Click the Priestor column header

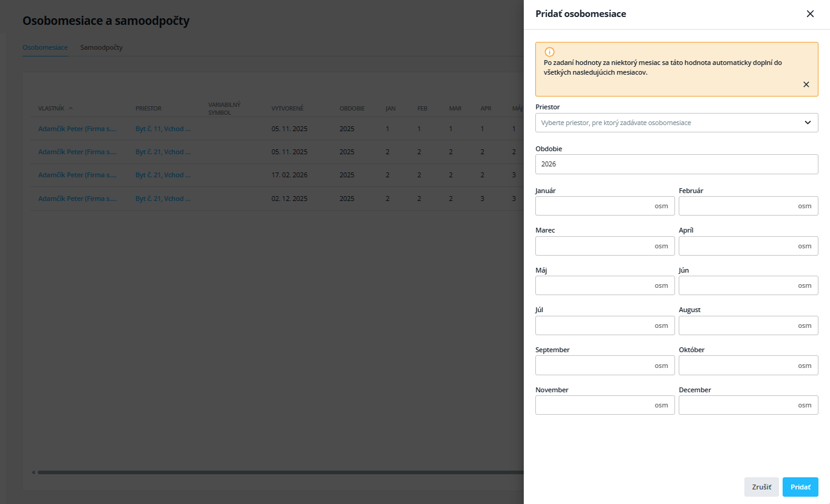tap(148, 109)
